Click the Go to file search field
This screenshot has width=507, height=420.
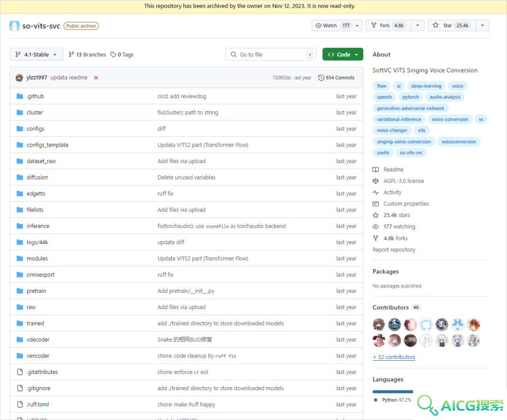(x=271, y=54)
